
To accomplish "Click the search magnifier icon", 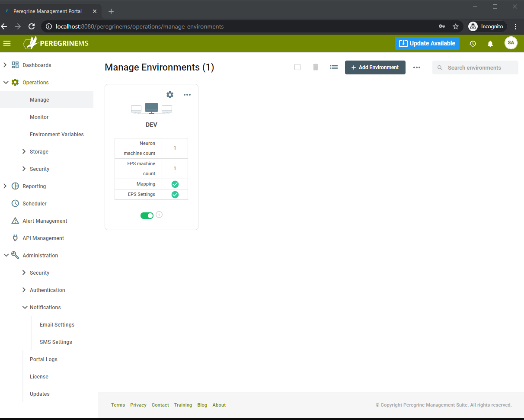I will (x=440, y=68).
